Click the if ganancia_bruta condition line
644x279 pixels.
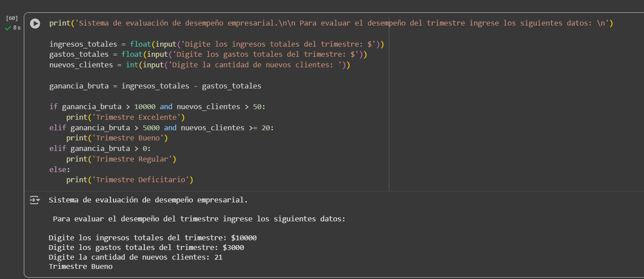click(156, 106)
